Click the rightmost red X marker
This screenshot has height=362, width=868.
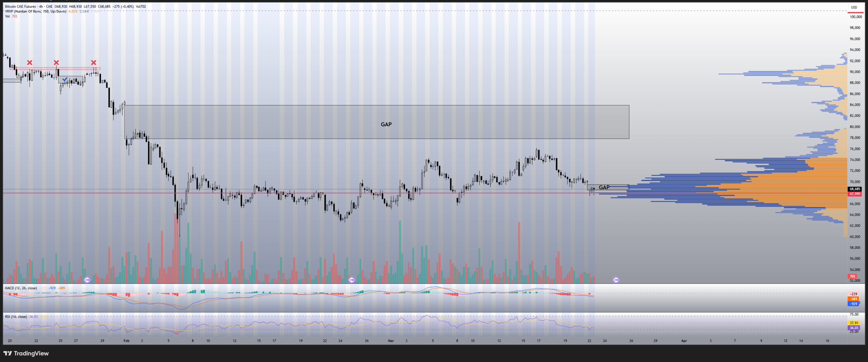(x=94, y=63)
